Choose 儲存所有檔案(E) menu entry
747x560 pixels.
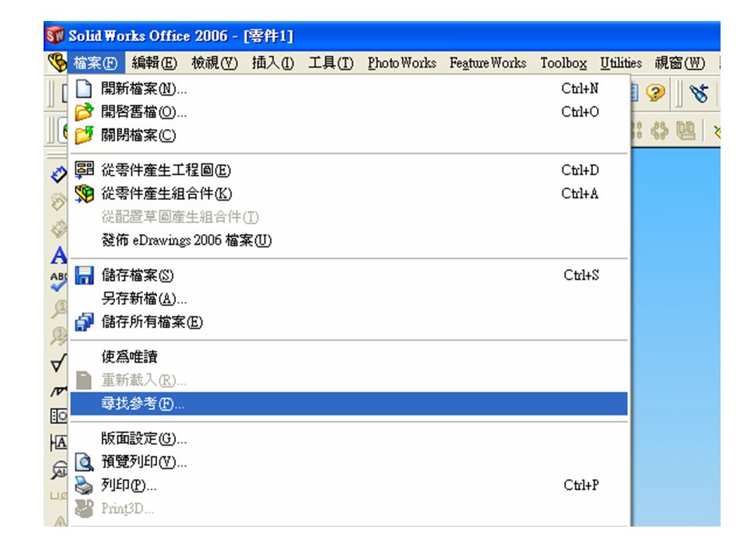pyautogui.click(x=349, y=322)
